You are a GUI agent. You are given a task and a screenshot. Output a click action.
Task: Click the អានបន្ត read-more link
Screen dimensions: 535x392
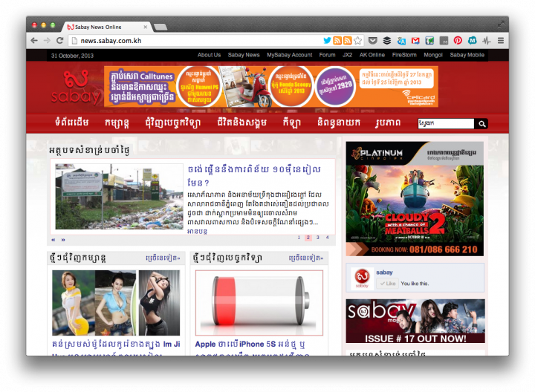click(197, 232)
